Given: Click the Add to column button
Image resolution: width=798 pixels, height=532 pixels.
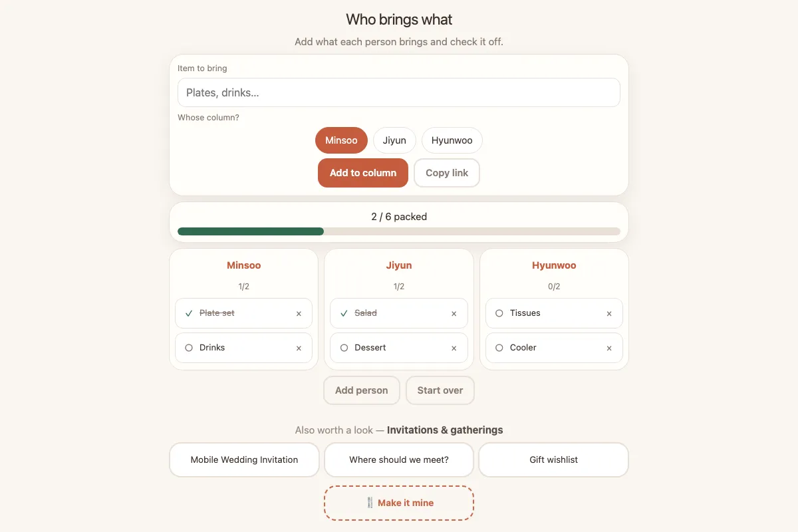Looking at the screenshot, I should (x=363, y=173).
